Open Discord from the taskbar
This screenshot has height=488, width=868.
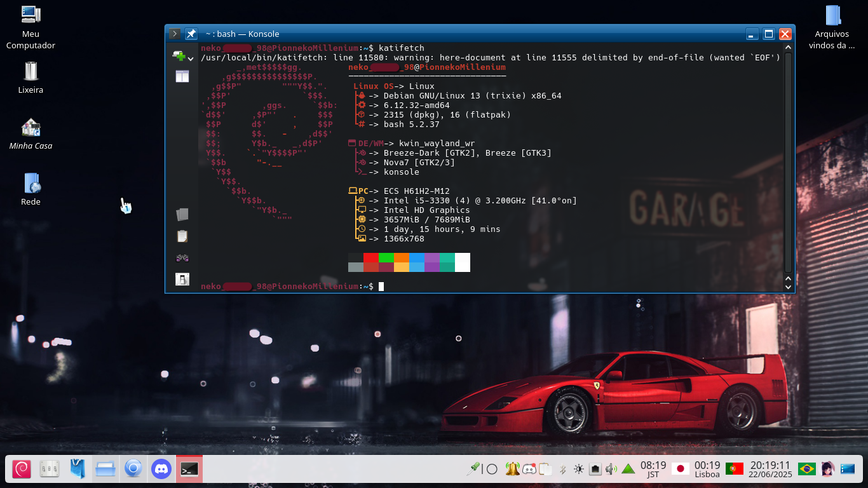(161, 469)
